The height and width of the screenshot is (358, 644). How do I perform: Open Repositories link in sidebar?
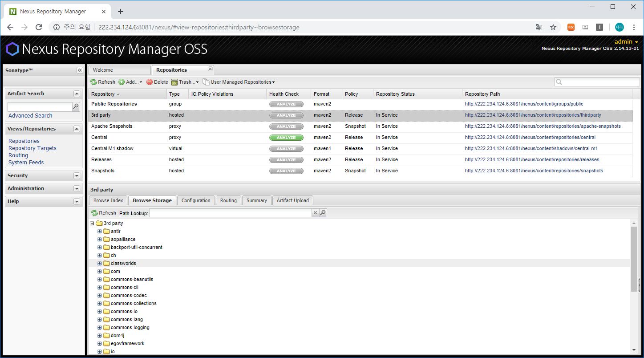pyautogui.click(x=24, y=141)
